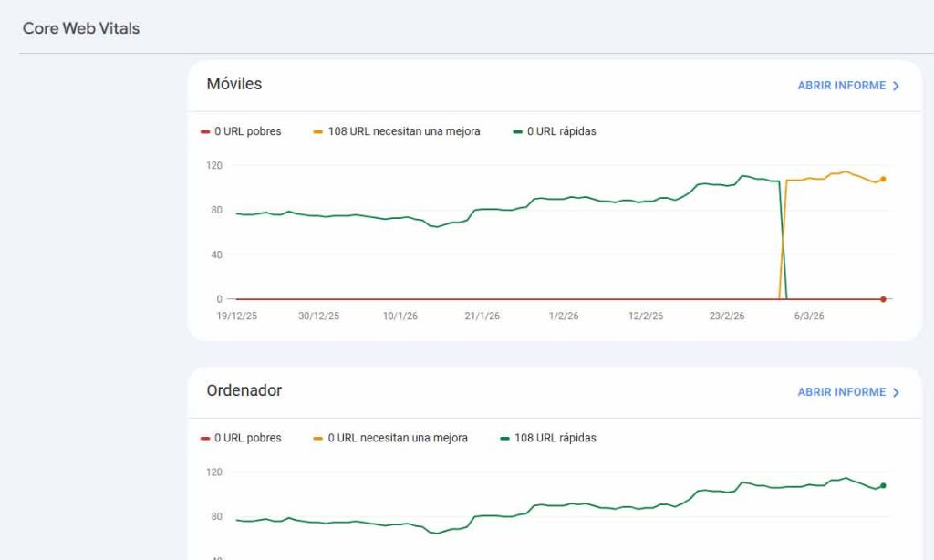Select the Ordenador panel title

click(x=244, y=390)
